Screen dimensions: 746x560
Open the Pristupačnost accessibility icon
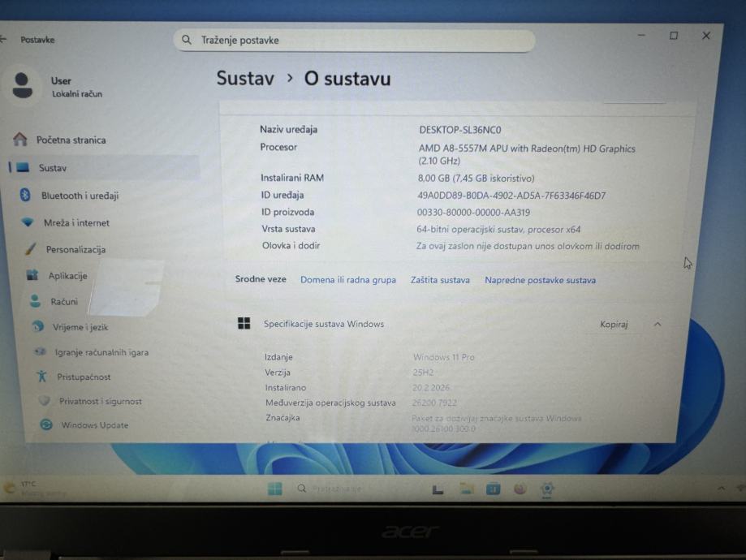[x=42, y=377]
